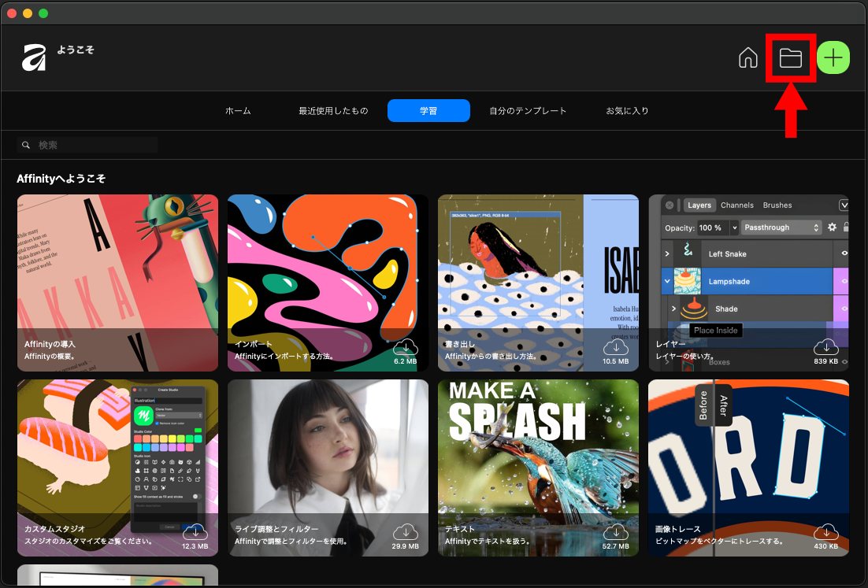This screenshot has width=868, height=588.
Task: Open the Affinityの導入 tutorial card
Action: (x=117, y=283)
